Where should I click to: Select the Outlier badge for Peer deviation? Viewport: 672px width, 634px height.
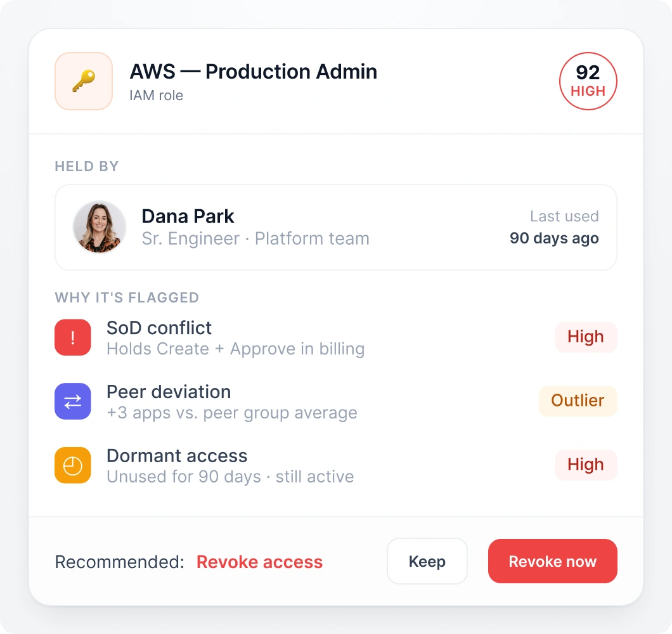tap(578, 401)
